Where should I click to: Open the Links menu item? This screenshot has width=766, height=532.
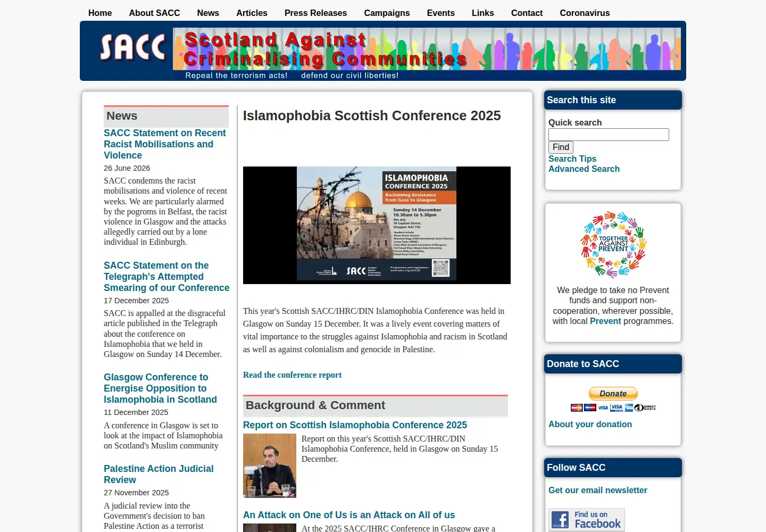pos(482,13)
